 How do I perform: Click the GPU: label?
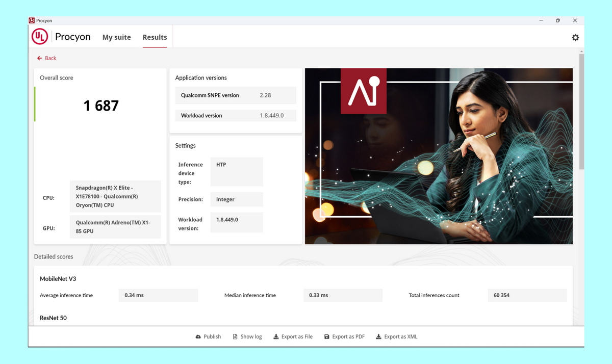point(48,228)
